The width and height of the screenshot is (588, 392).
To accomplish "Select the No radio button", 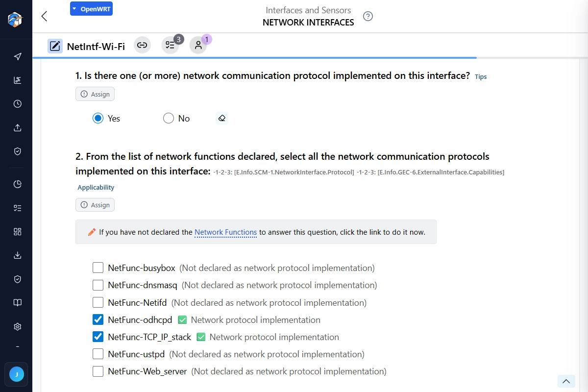I will pos(169,118).
